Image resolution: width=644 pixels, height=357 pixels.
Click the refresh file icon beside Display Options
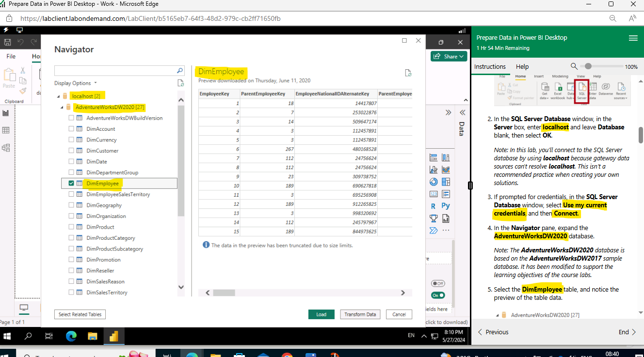180,83
